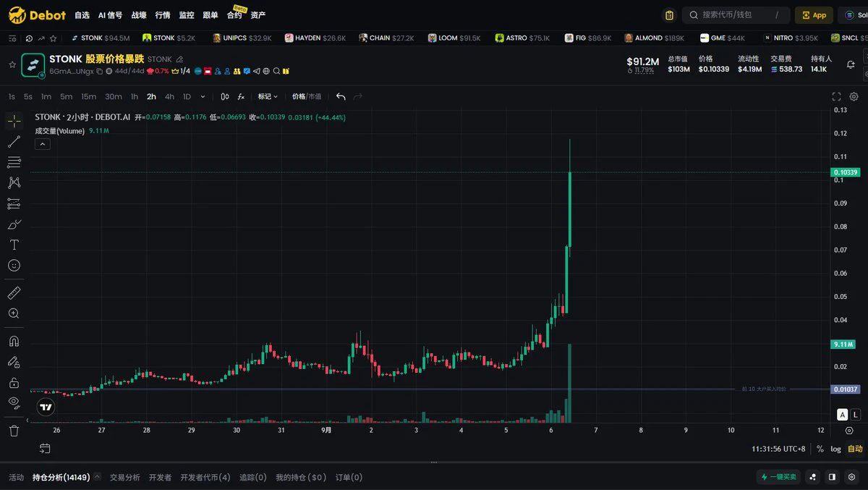
Task: Open the 战壕 menu
Action: click(x=138, y=15)
